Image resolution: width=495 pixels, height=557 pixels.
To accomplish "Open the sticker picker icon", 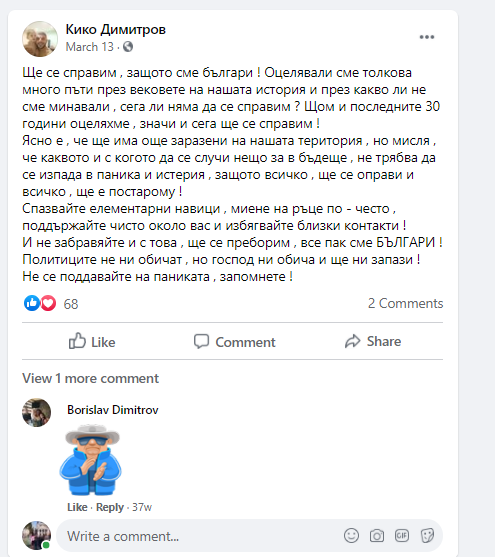I will 427,535.
